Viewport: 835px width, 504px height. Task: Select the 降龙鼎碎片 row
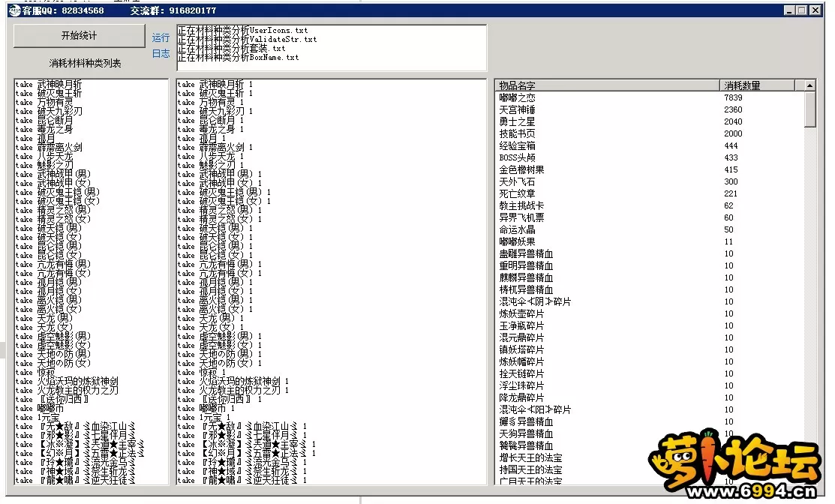pyautogui.click(x=650, y=397)
